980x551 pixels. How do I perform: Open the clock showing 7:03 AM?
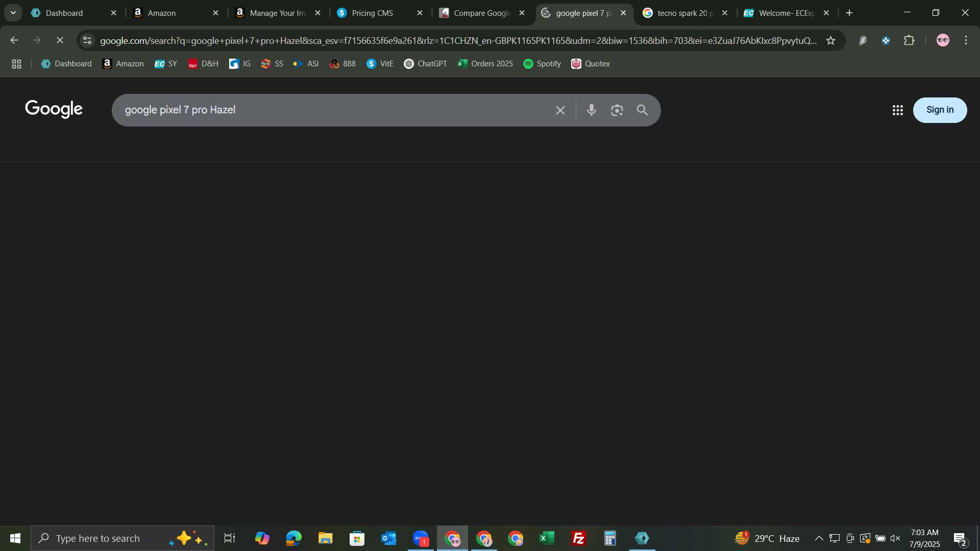click(924, 538)
